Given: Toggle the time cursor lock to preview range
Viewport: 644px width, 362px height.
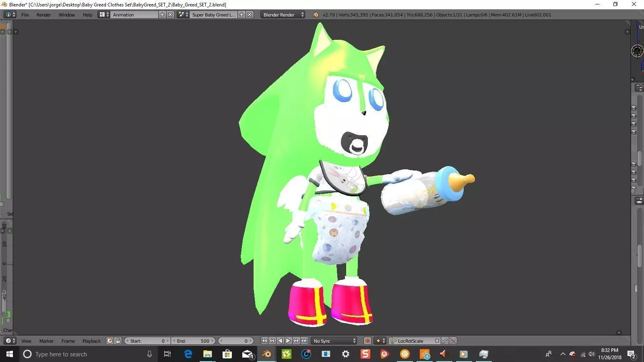Looking at the screenshot, I should click(118, 341).
